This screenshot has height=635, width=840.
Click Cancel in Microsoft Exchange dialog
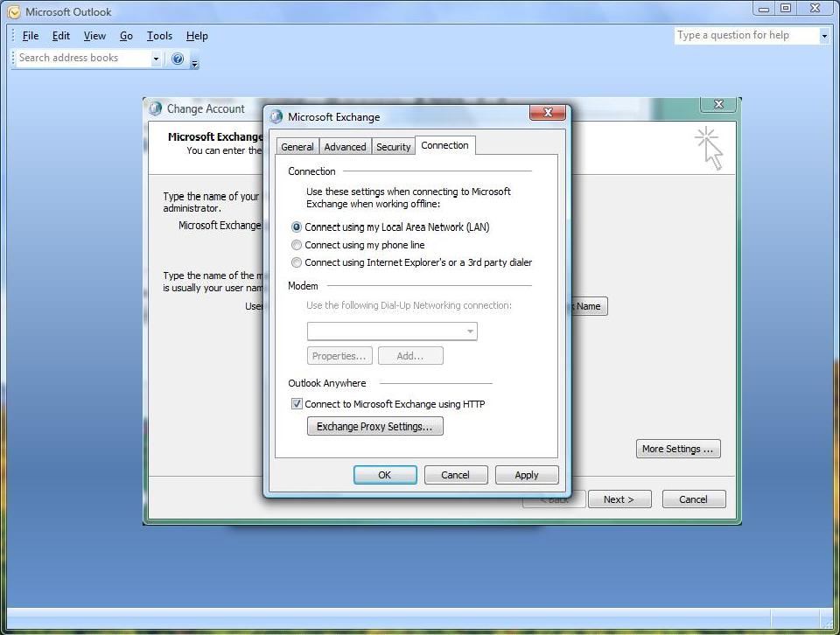[455, 475]
